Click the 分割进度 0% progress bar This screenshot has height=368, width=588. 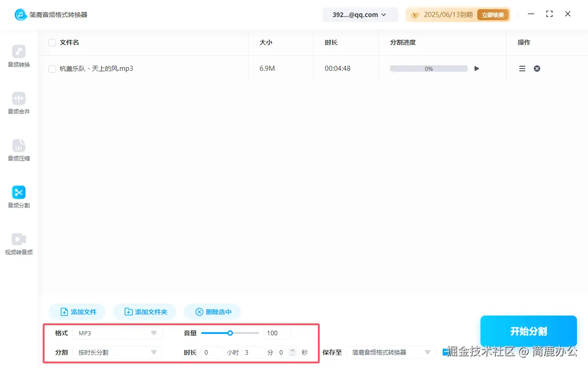pos(429,69)
